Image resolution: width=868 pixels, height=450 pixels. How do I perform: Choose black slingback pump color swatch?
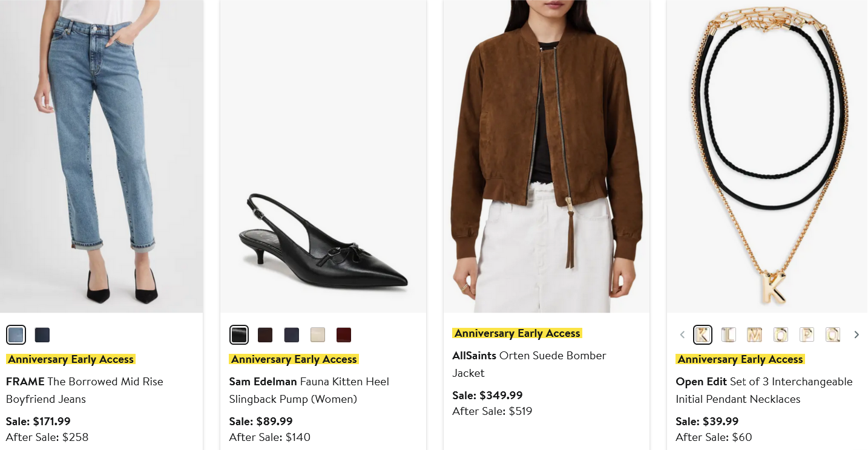(x=239, y=334)
